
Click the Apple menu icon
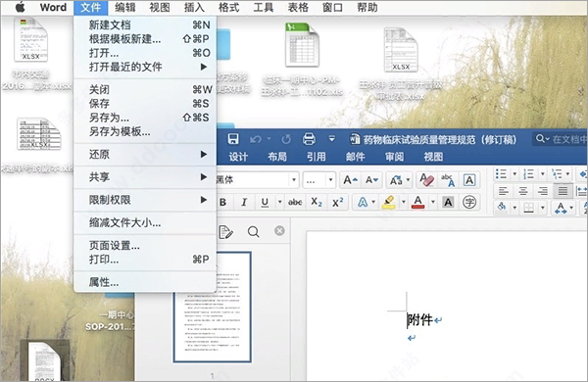coord(20,7)
